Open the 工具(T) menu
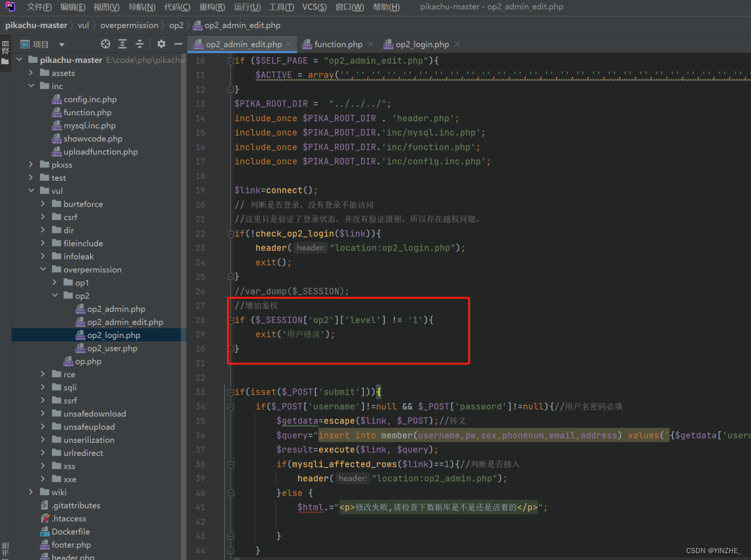 pos(282,7)
